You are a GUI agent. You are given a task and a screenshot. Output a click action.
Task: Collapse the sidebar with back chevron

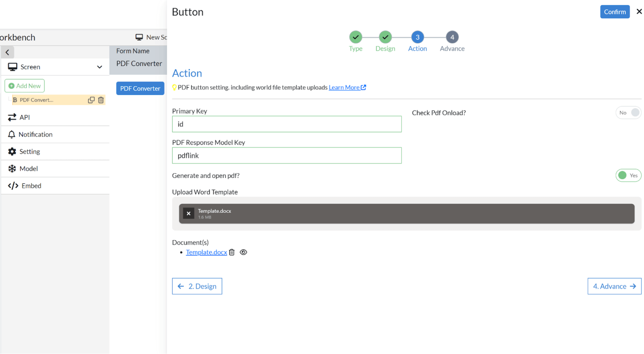[7, 52]
